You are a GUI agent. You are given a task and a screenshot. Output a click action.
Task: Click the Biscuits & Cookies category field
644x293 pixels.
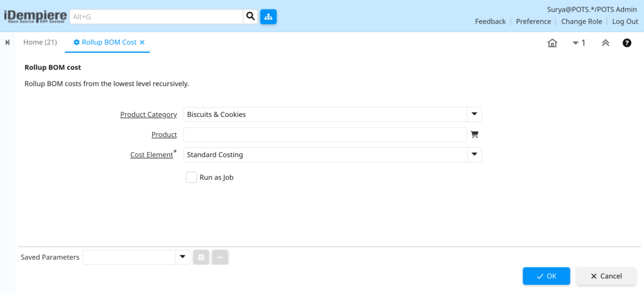325,114
